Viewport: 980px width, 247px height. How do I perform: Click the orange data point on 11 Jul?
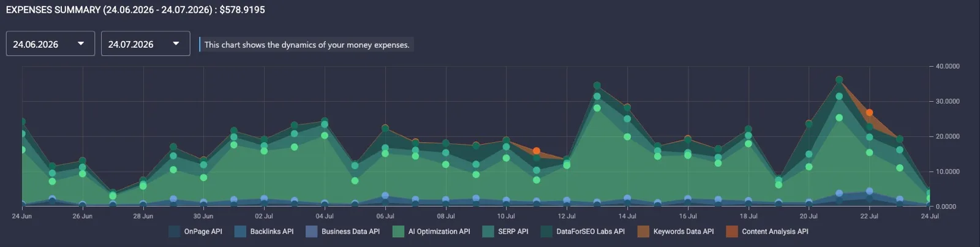(x=537, y=151)
